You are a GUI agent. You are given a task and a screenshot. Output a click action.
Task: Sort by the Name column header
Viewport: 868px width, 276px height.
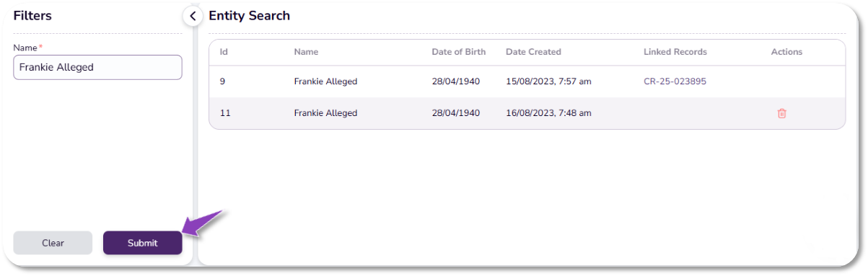click(306, 52)
